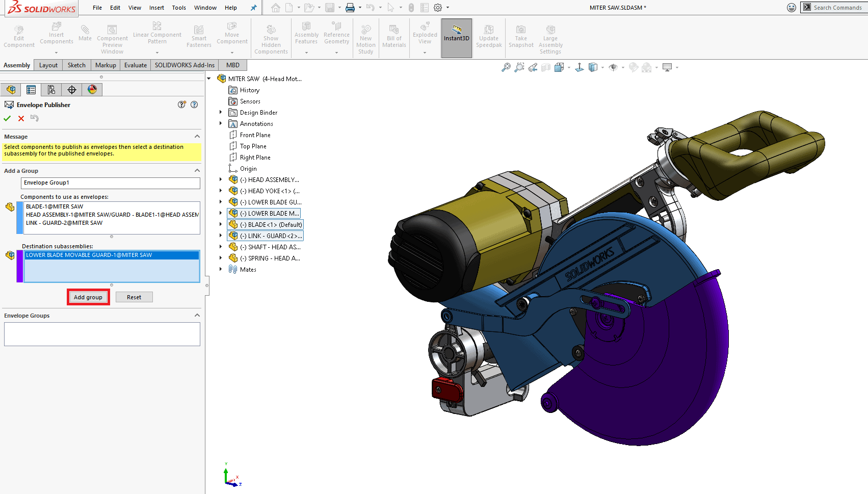Click the Envelope Publisher help question mark
The width and height of the screenshot is (868, 494).
pyautogui.click(x=194, y=105)
